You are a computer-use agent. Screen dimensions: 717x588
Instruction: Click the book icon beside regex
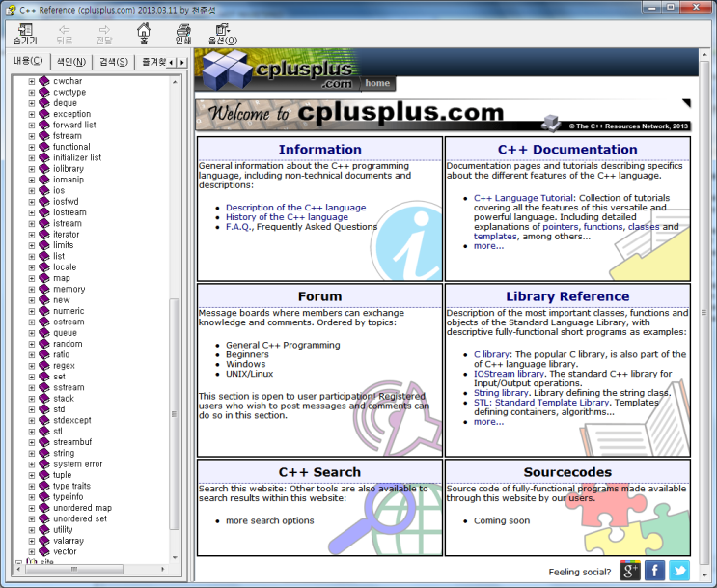[43, 366]
